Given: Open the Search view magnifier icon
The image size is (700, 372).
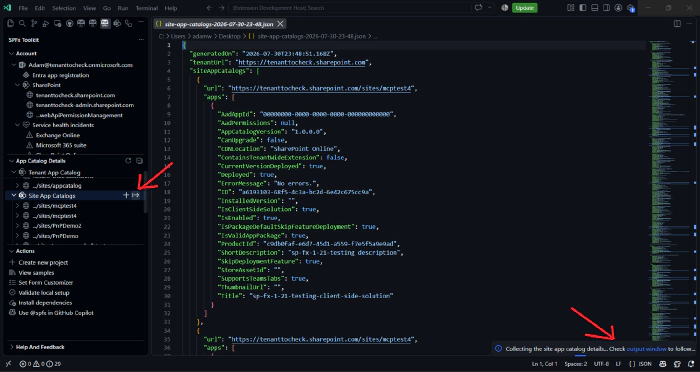Looking at the screenshot, I should click(x=22, y=24).
